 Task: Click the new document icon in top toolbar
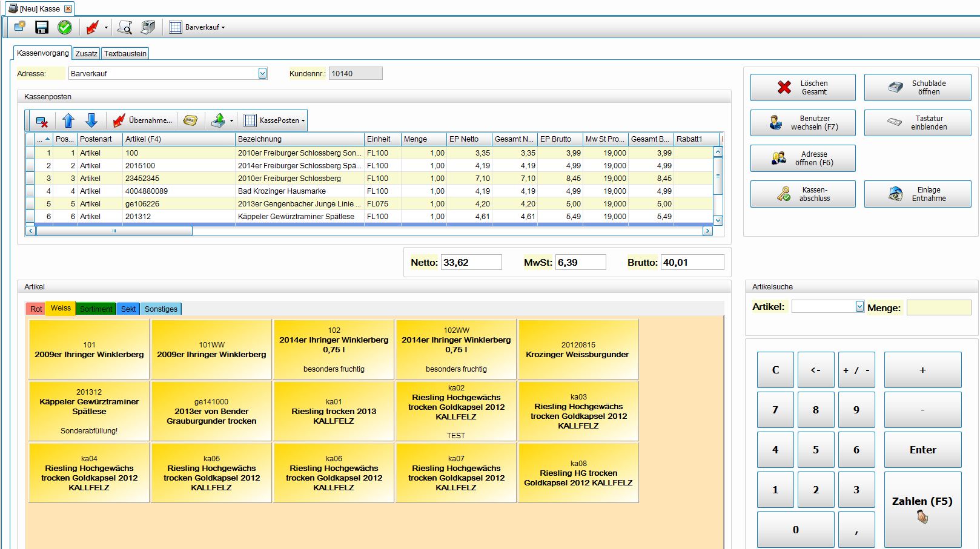(x=20, y=27)
